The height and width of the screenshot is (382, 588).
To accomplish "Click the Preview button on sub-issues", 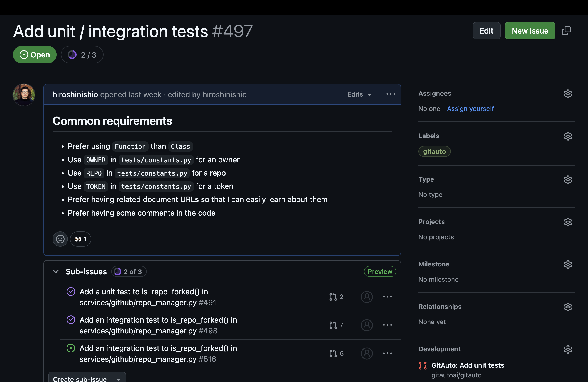I will (379, 271).
